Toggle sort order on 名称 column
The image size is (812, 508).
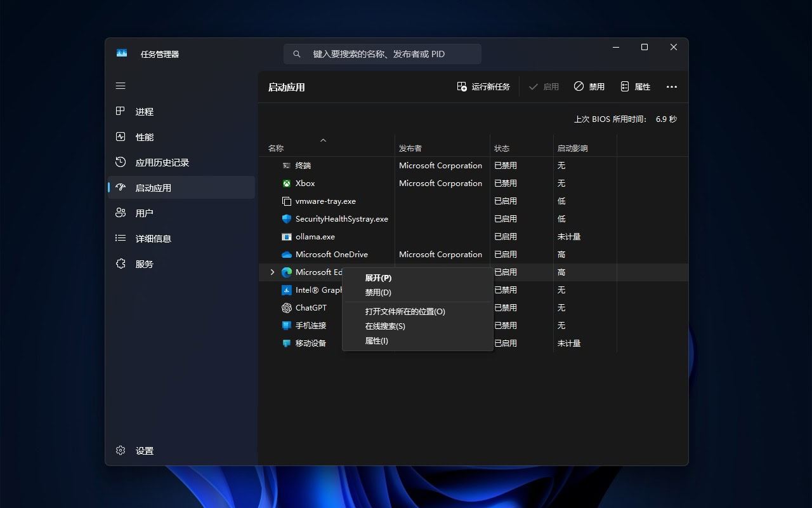click(x=276, y=148)
